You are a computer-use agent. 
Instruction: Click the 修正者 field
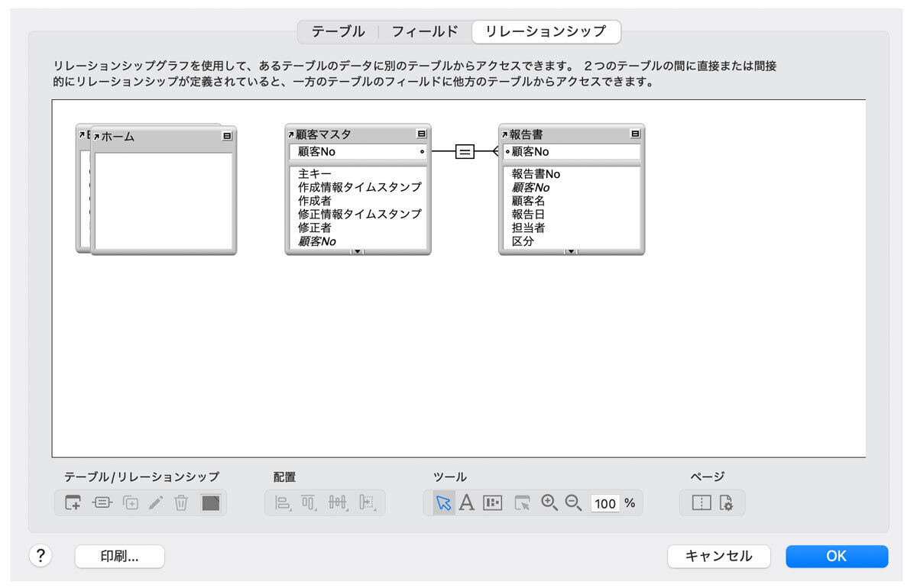point(315,228)
